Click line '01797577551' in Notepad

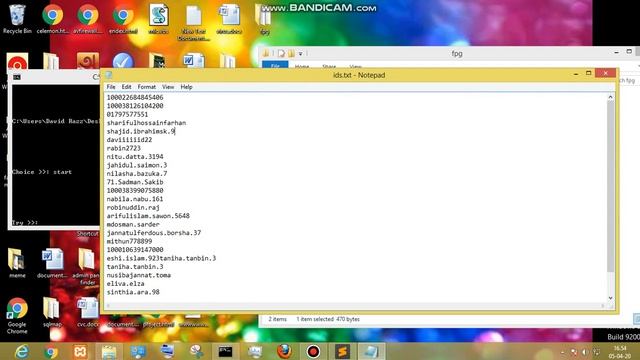click(x=127, y=114)
